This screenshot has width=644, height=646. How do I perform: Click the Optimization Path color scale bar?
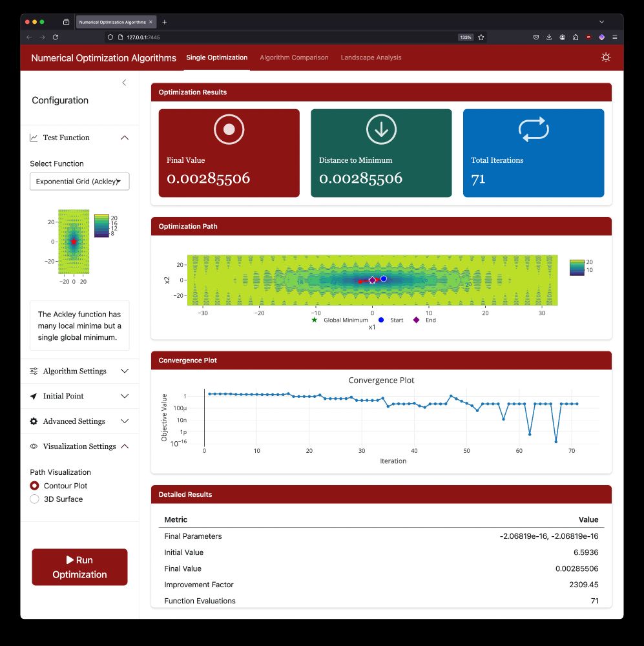577,267
